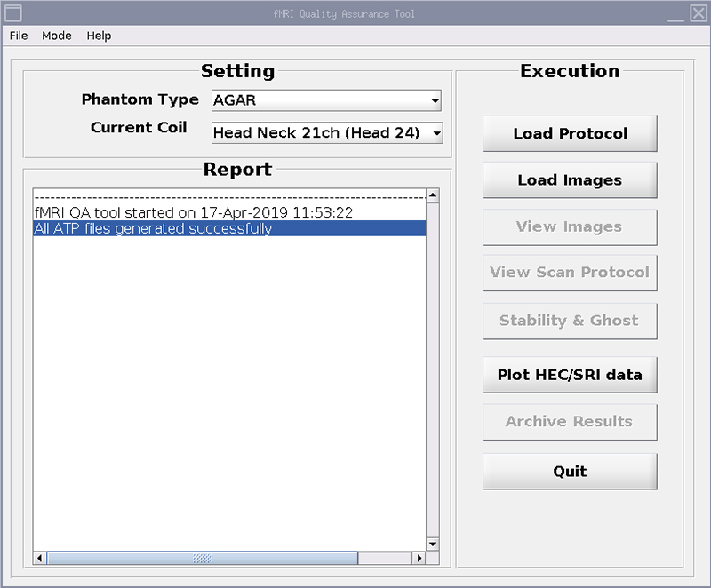Viewport: 711px width, 588px height.
Task: Click the Load Protocol button
Action: (x=570, y=134)
